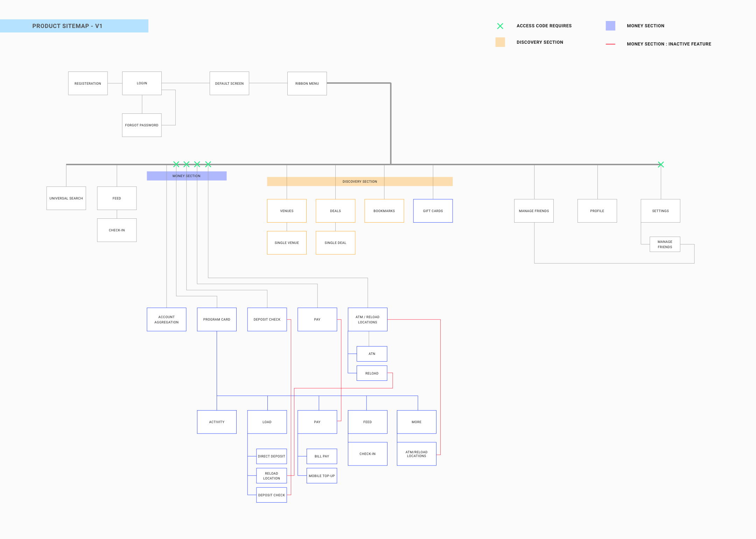Click the orange Discovery Section legend swatch
This screenshot has height=539, width=756.
[500, 42]
